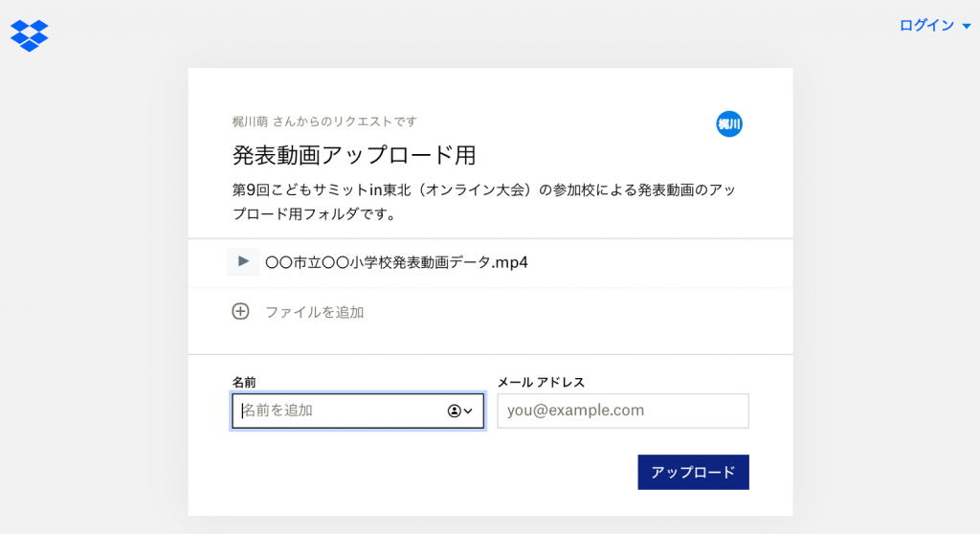Viewport: 980px width, 534px height.
Task: Click the 第9回こどもサミット description paragraph
Action: pyautogui.click(x=483, y=201)
